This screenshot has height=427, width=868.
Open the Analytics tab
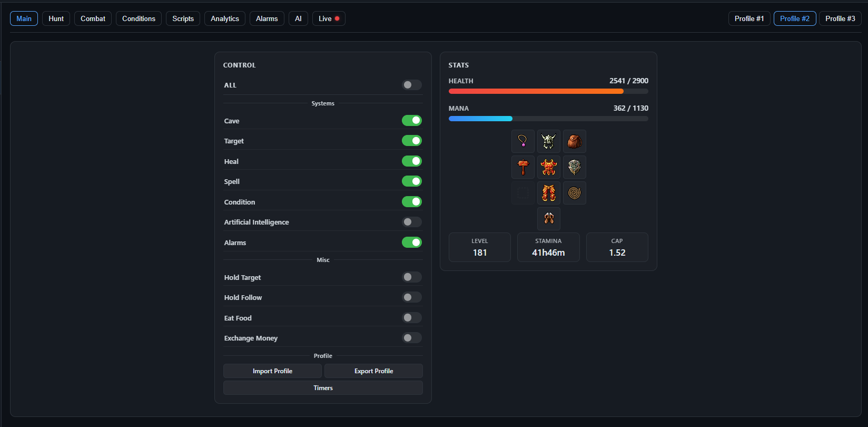click(x=225, y=18)
